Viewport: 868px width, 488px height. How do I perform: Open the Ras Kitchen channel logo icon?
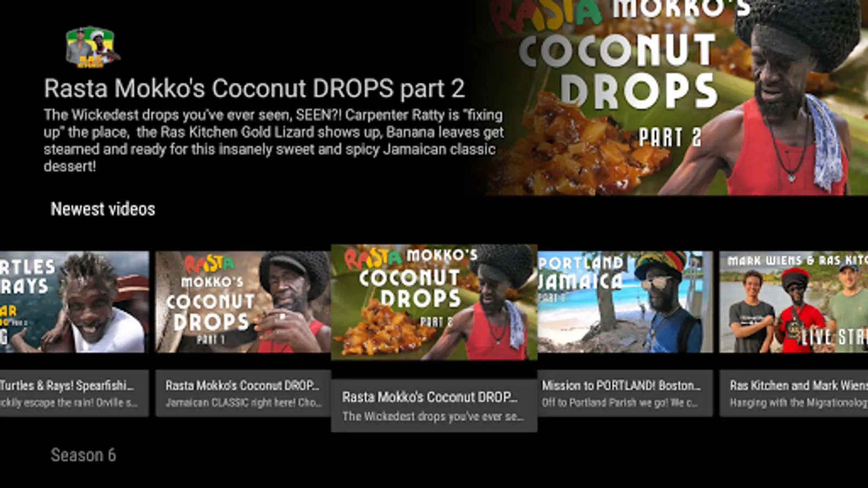[92, 47]
